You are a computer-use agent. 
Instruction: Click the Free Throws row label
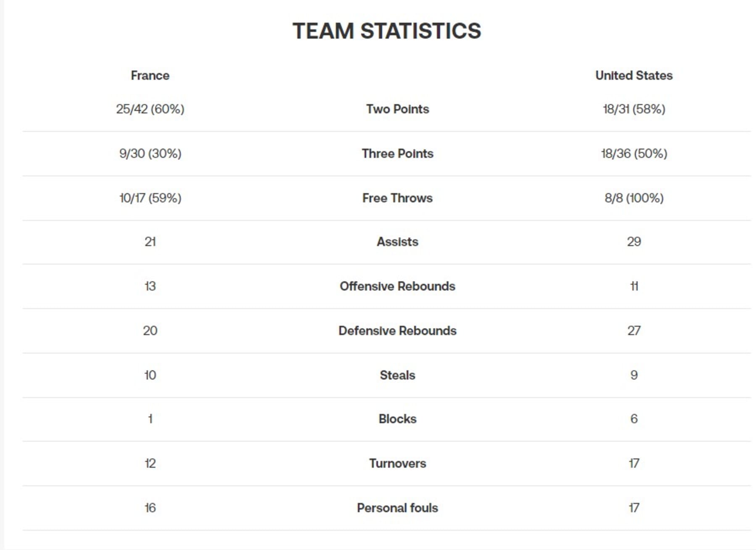coord(397,198)
